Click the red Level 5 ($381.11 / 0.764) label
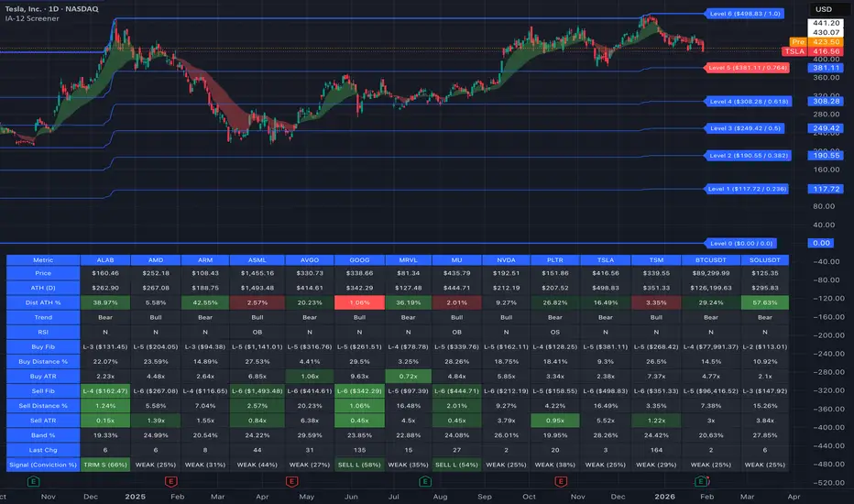The width and height of the screenshot is (854, 504). tap(748, 68)
